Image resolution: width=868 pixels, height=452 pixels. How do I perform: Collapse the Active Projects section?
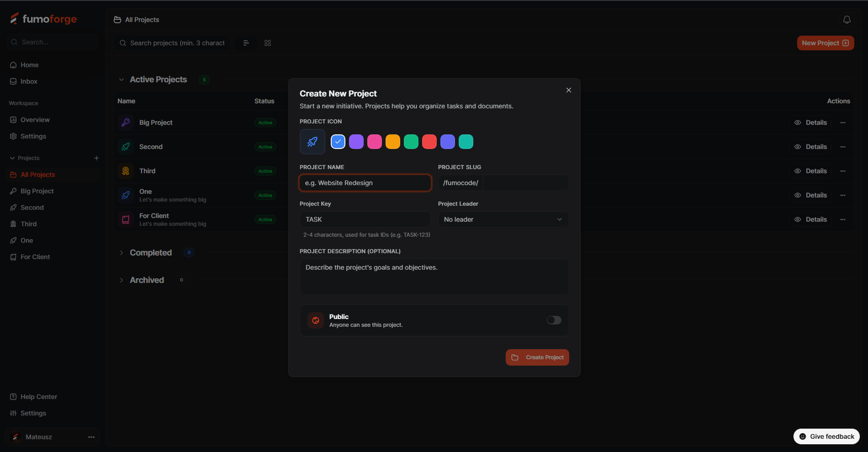(122, 80)
